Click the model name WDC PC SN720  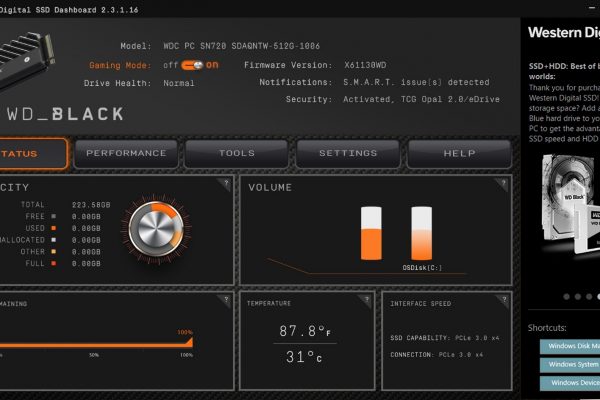pyautogui.click(x=241, y=46)
